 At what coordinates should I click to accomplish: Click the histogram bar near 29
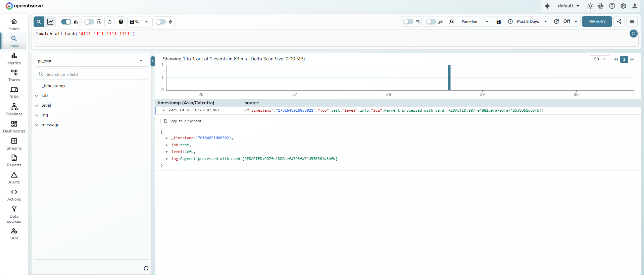coord(449,78)
